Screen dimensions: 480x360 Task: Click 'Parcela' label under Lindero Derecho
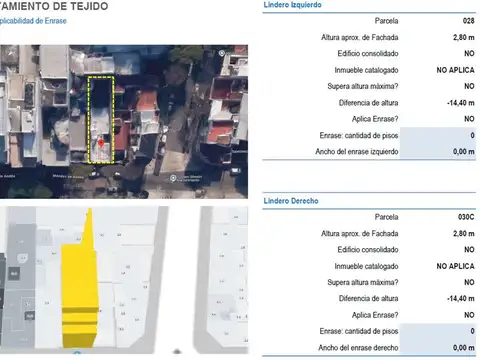pos(386,217)
